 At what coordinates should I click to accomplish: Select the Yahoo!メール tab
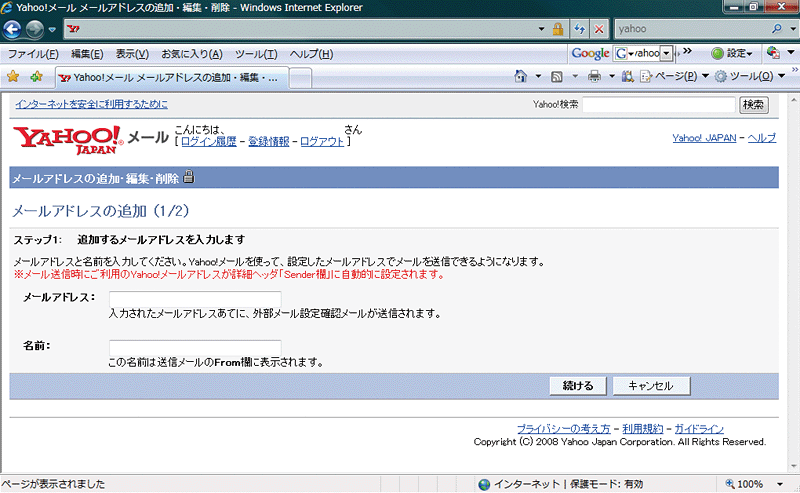click(171, 78)
